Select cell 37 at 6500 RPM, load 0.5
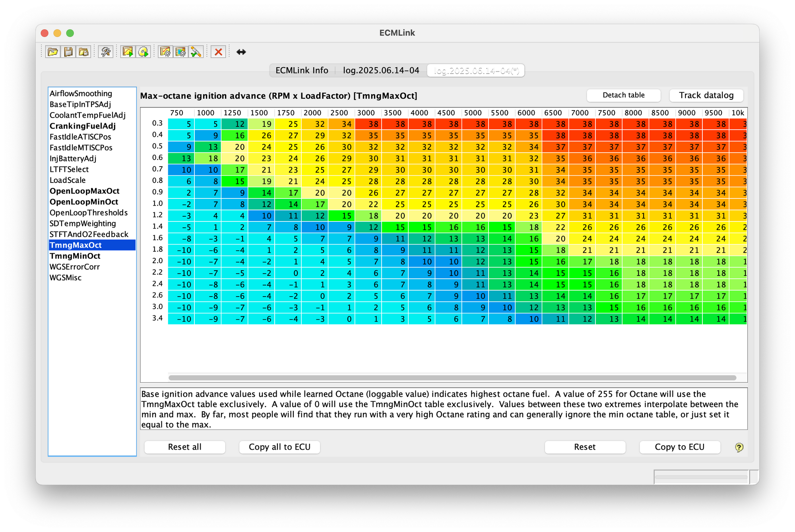The width and height of the screenshot is (795, 532). point(555,147)
